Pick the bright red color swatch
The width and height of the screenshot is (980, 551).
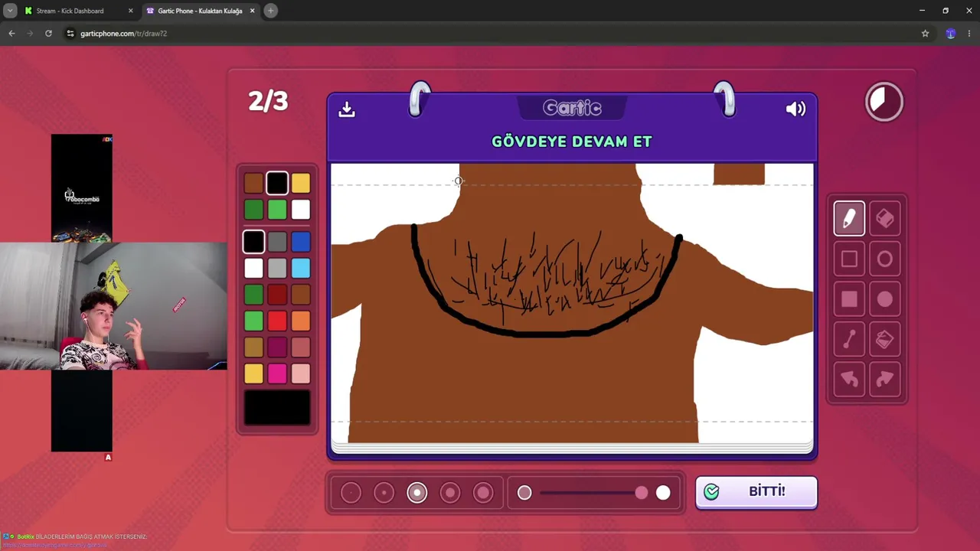(277, 321)
